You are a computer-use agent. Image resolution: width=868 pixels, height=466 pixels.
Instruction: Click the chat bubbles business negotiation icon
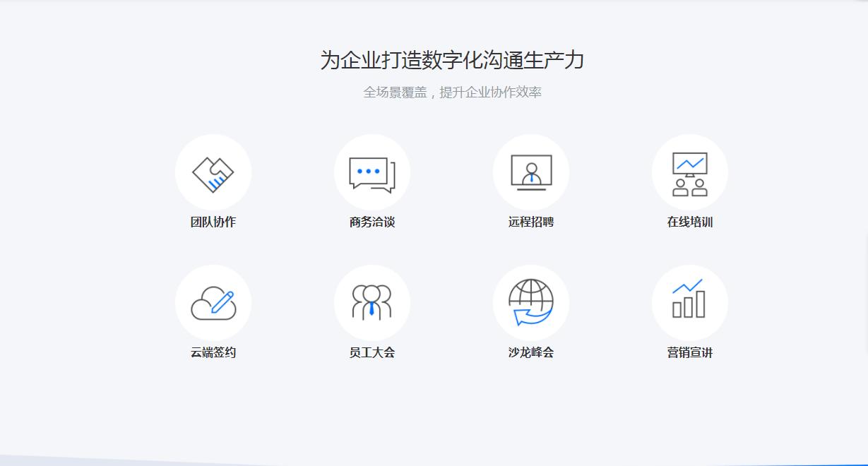click(x=372, y=174)
